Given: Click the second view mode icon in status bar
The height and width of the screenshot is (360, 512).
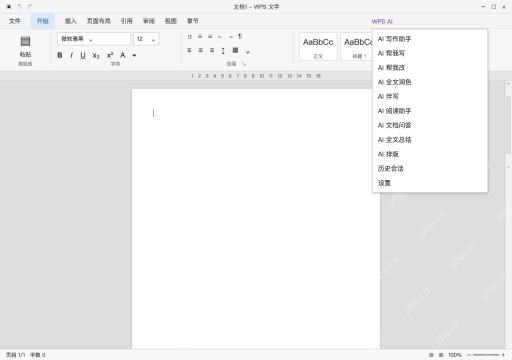Looking at the screenshot, I should tap(441, 355).
